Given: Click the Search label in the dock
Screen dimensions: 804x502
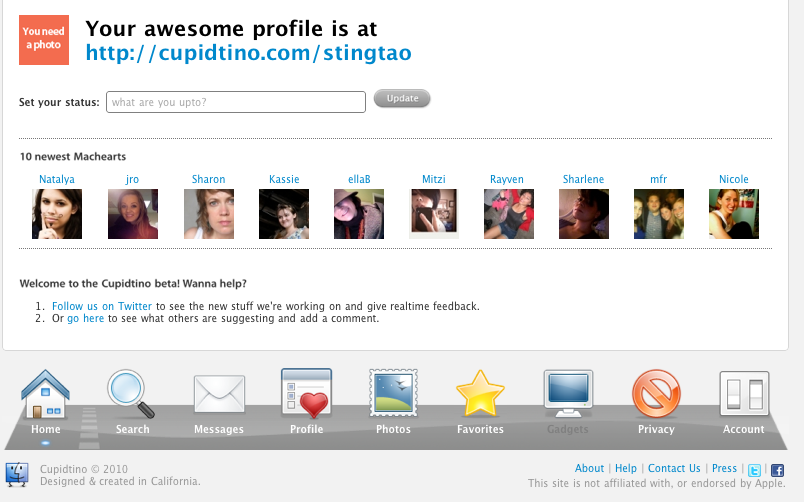Looking at the screenshot, I should point(132,429).
